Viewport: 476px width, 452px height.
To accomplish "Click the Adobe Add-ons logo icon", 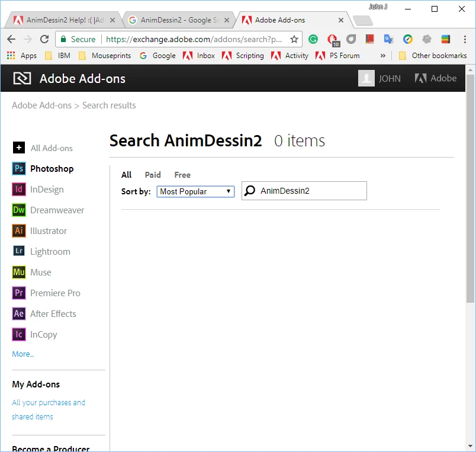I will pos(22,78).
